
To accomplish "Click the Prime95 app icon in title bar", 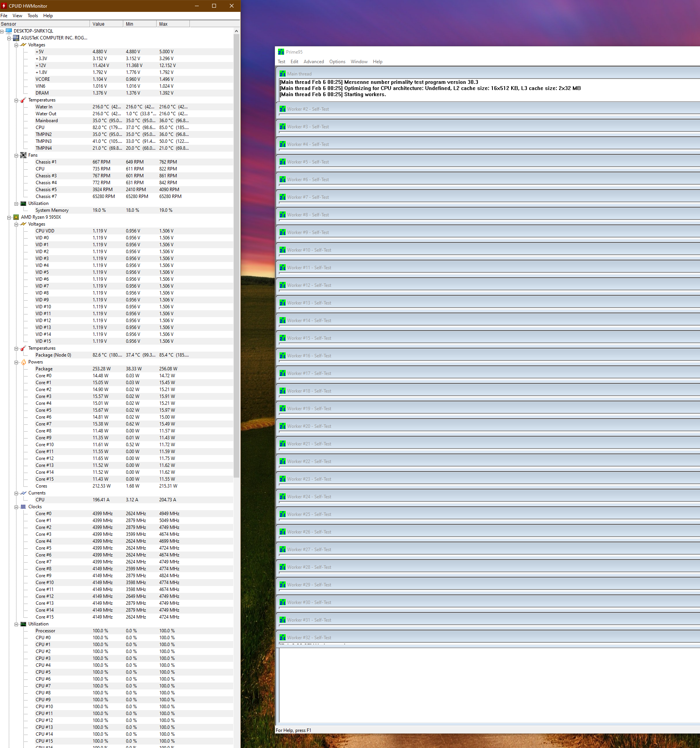I will pyautogui.click(x=281, y=52).
